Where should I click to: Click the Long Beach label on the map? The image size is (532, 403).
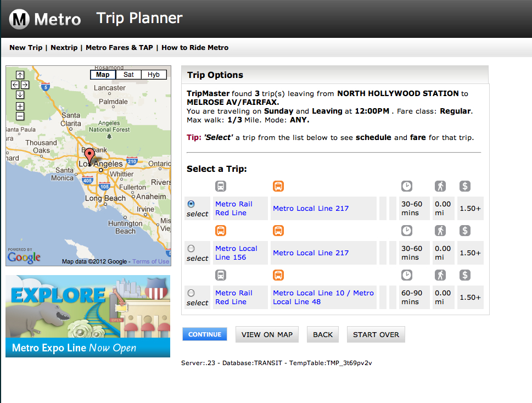[x=105, y=198]
